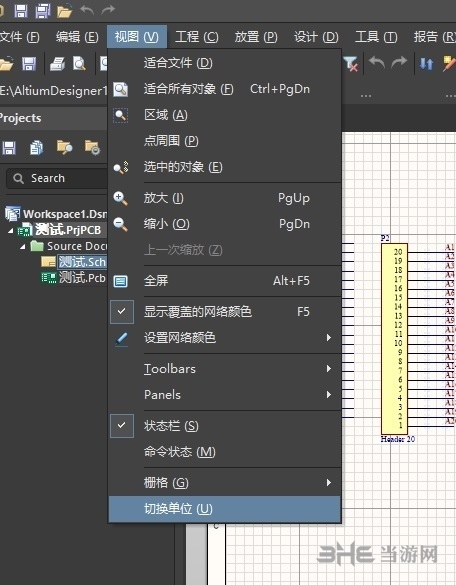The width and height of the screenshot is (456, 585).
Task: Expand the 栅格 (G) submenu arrow
Action: (328, 482)
